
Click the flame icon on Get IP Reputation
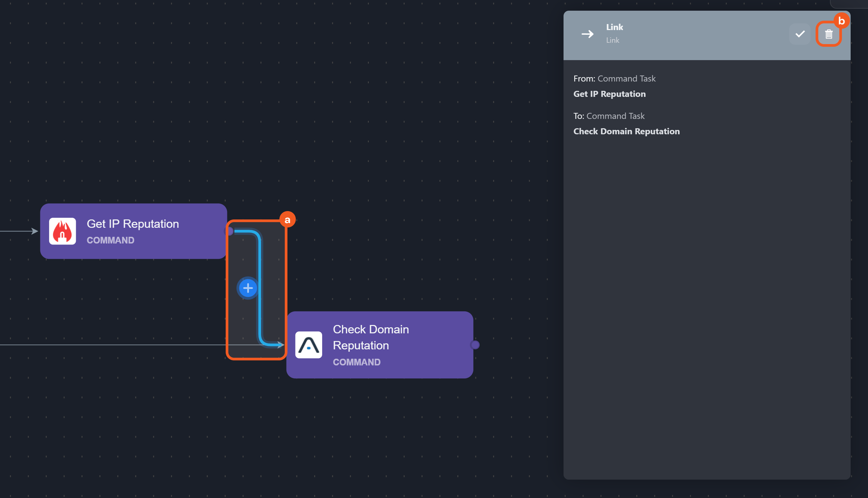(62, 231)
